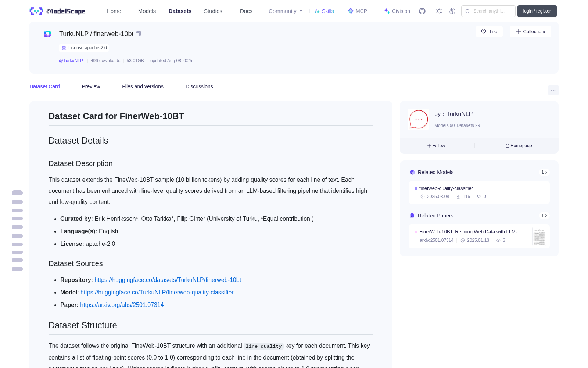Switch to Files and versions tab
This screenshot has height=368, width=588.
pyautogui.click(x=143, y=86)
